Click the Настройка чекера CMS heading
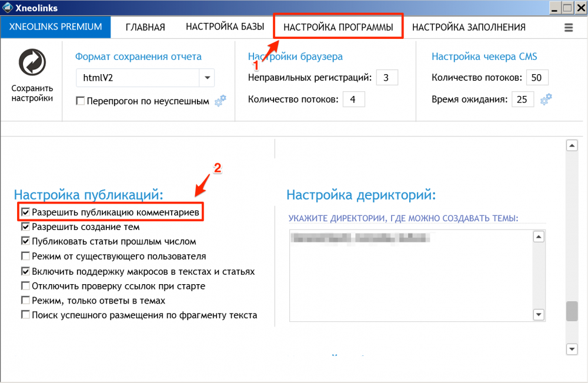 click(484, 56)
